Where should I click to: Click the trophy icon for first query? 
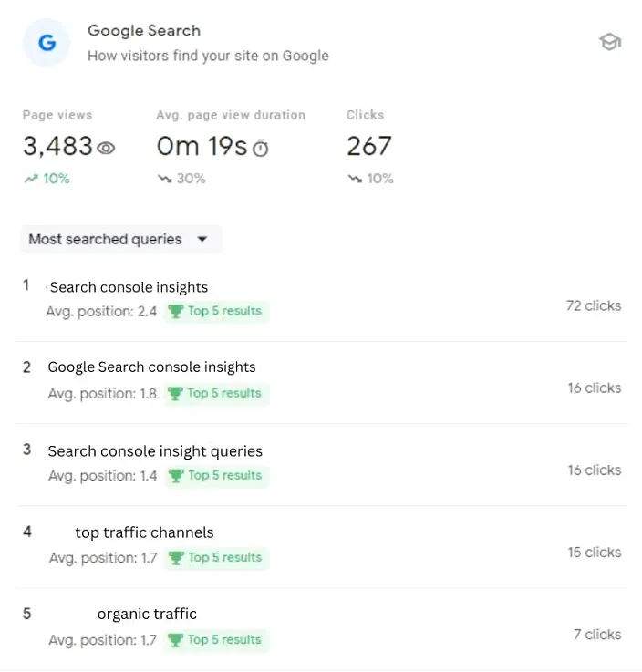176,312
